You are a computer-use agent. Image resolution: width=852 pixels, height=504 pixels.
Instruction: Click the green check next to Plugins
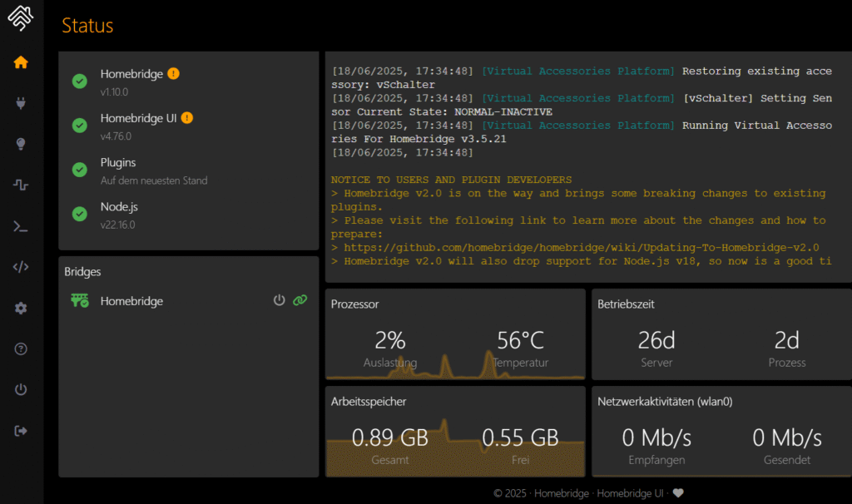click(x=80, y=170)
